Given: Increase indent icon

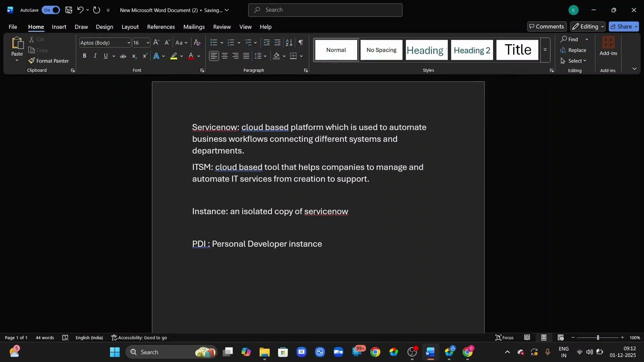Looking at the screenshot, I should 277,43.
